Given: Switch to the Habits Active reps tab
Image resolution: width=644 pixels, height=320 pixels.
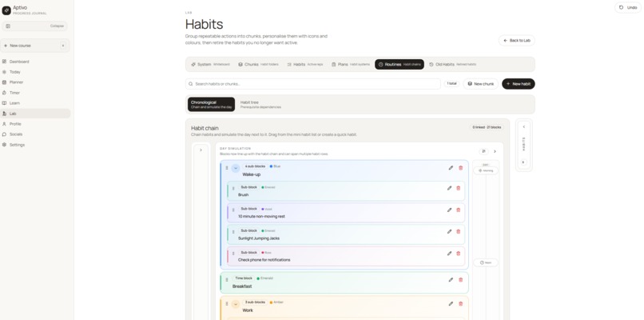Looking at the screenshot, I should pos(304,65).
